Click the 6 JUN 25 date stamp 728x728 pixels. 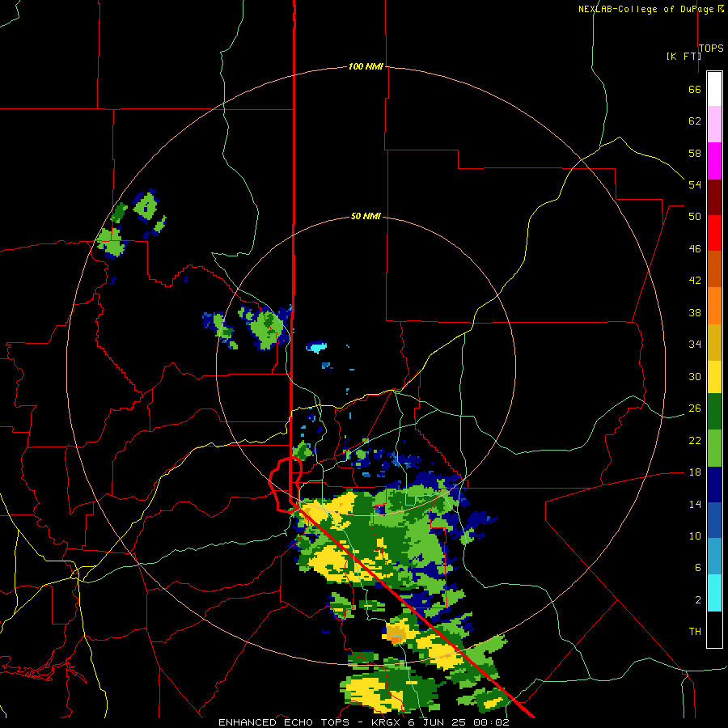tap(438, 722)
